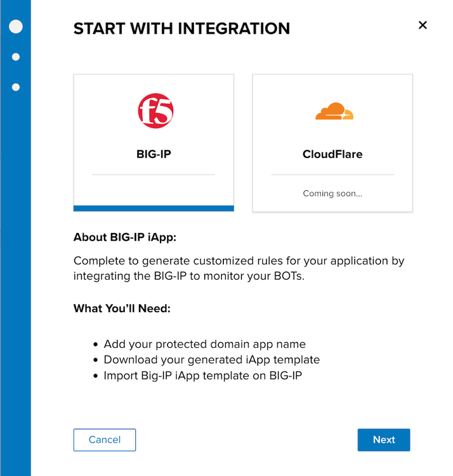Click 'Add your protected domain app name' item

click(204, 344)
